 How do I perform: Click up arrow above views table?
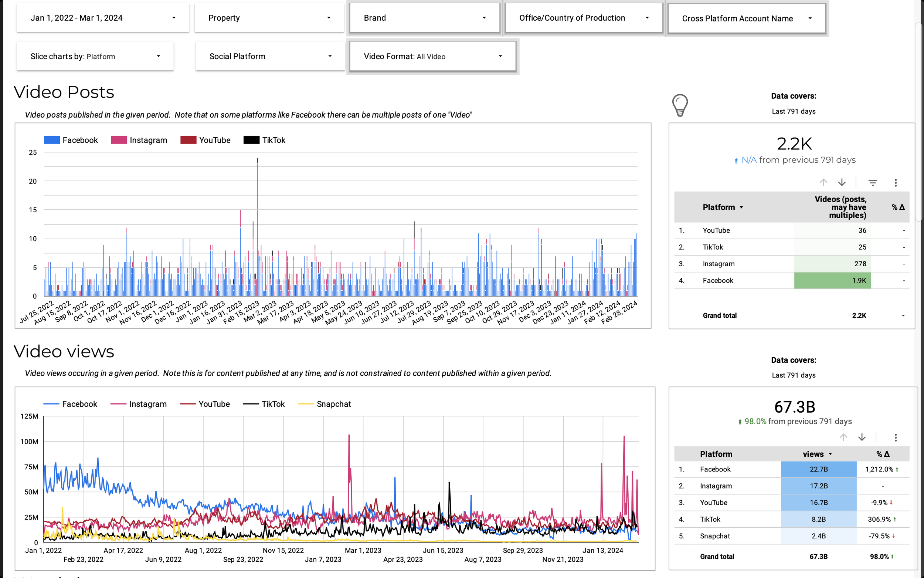coord(843,437)
